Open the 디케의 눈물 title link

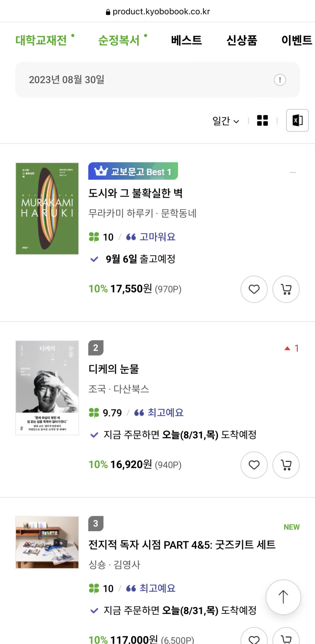click(113, 369)
